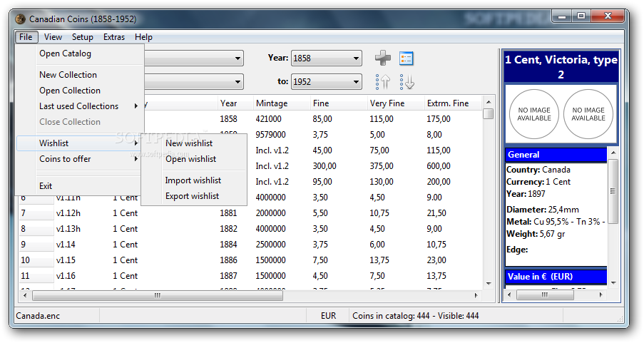The image size is (644, 343).
Task: Click the General section header
Action: coord(556,155)
